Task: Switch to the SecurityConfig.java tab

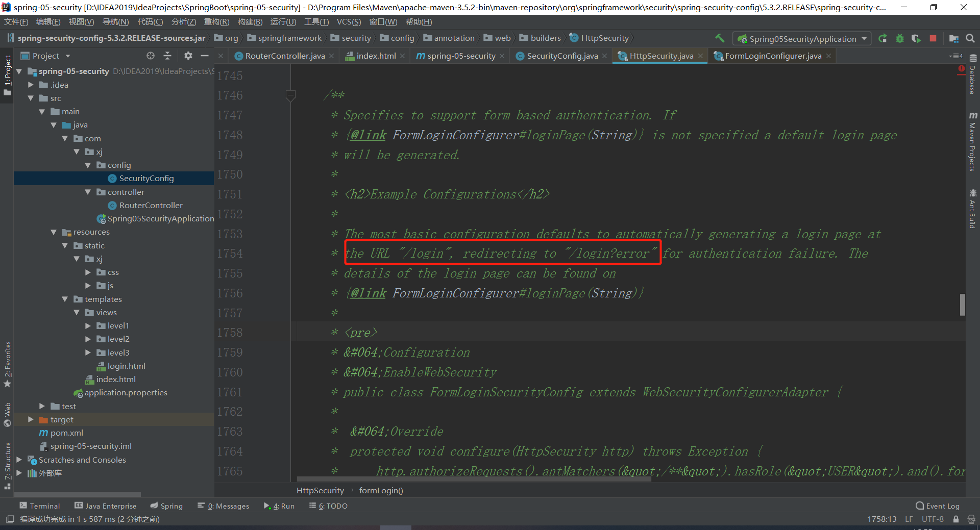Action: (561, 56)
